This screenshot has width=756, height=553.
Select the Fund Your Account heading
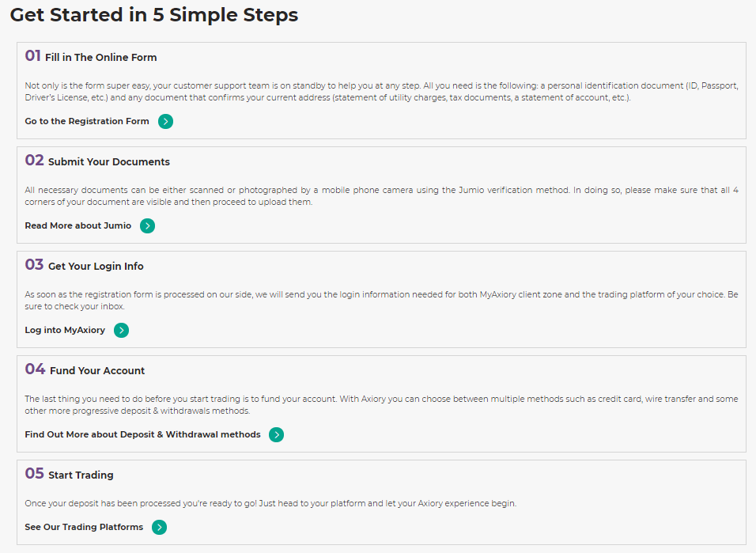[x=97, y=370]
